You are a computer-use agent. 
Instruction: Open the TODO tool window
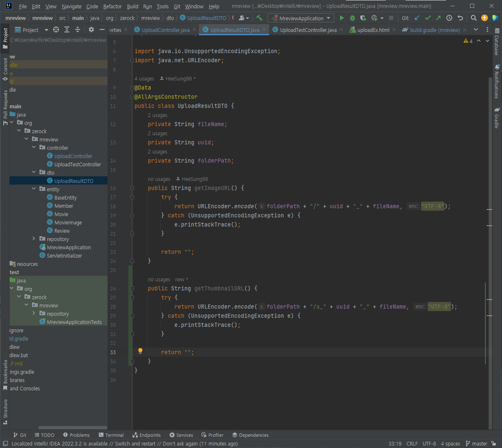pyautogui.click(x=44, y=435)
